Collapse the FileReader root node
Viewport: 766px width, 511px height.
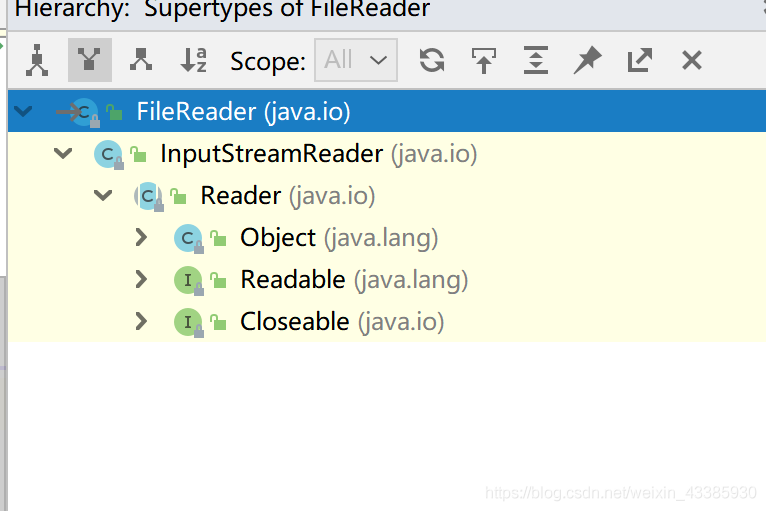[23, 111]
